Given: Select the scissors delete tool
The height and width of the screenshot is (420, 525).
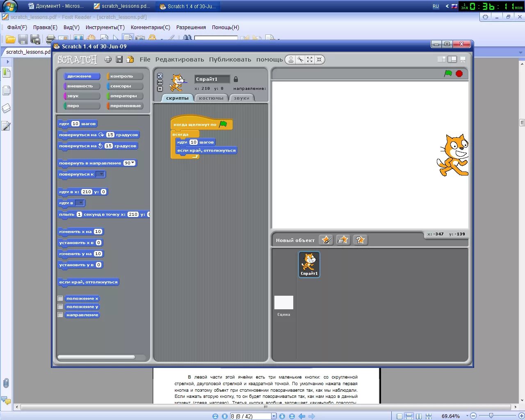Looking at the screenshot, I should tap(300, 59).
